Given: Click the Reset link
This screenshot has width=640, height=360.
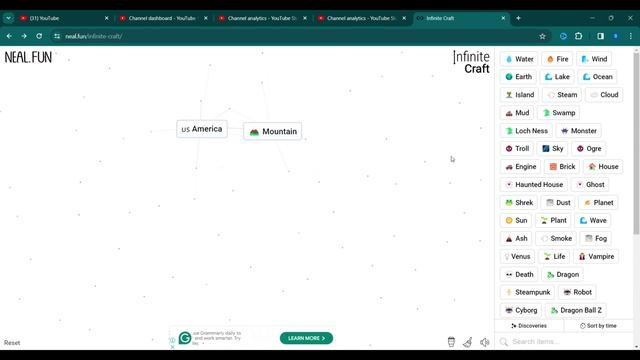Looking at the screenshot, I should tap(12, 343).
